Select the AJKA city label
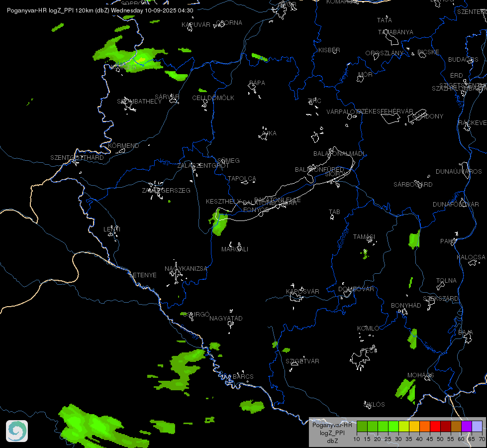This screenshot has width=487, height=448. tap(269, 133)
